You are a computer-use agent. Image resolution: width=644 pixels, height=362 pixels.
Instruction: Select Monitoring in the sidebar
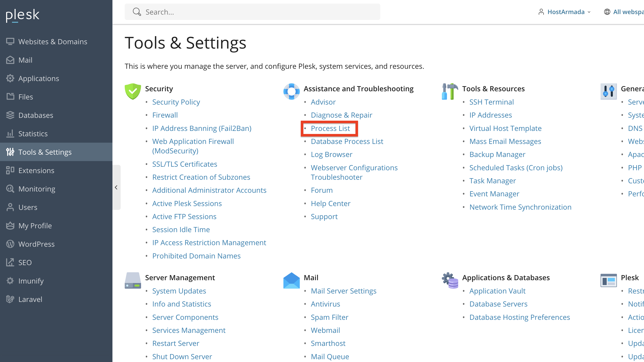point(56,189)
